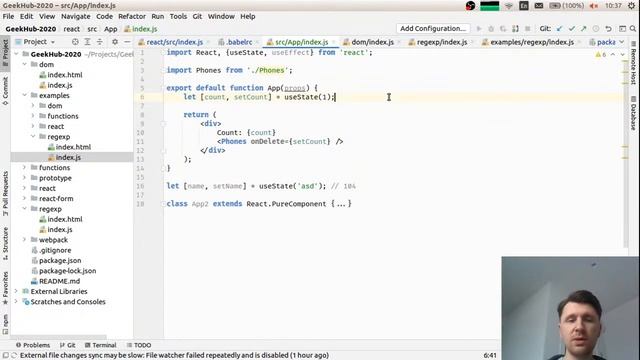Toggle fold for class App2 line
The width and height of the screenshot is (640, 360).
163,204
